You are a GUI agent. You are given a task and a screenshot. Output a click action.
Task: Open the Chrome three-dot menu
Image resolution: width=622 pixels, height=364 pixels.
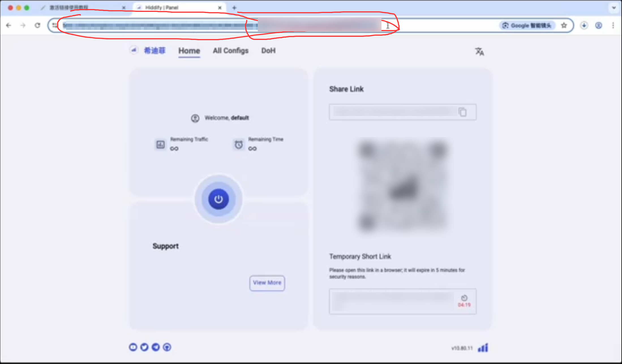[x=613, y=25]
